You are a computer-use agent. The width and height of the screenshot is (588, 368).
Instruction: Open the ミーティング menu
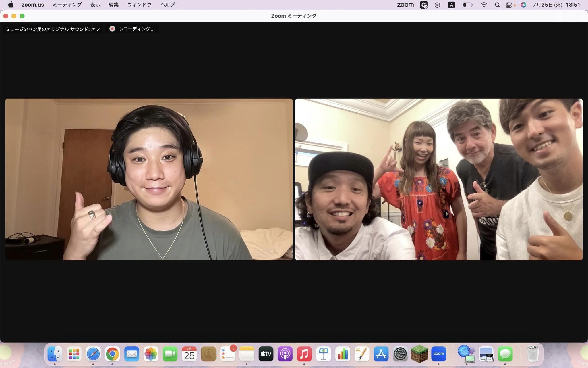pyautogui.click(x=67, y=5)
